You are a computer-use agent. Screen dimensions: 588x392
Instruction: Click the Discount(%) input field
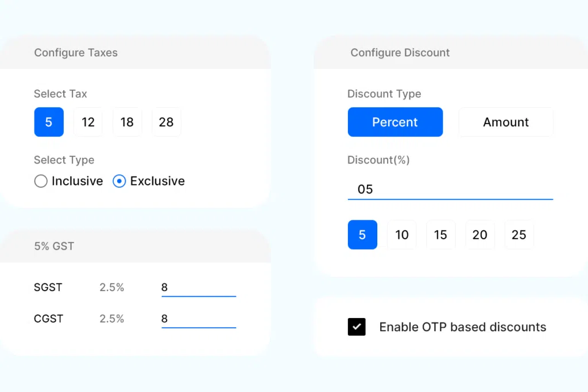coord(450,189)
